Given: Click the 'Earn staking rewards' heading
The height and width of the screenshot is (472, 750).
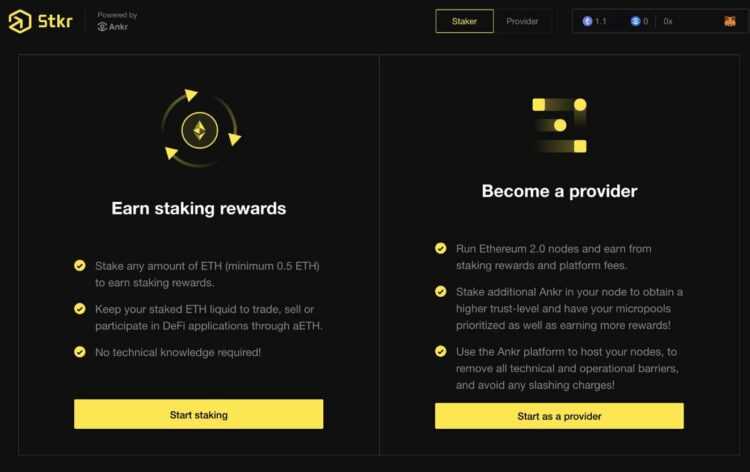Looking at the screenshot, I should (199, 209).
